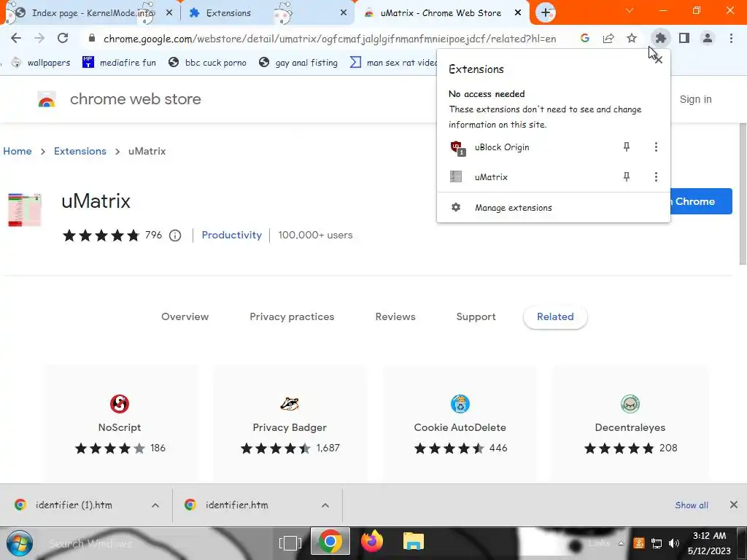The height and width of the screenshot is (560, 747).
Task: Switch to the Support tab
Action: [x=476, y=316]
